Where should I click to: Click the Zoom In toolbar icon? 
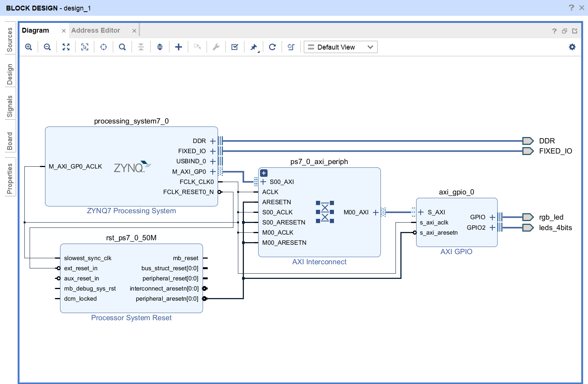click(29, 47)
